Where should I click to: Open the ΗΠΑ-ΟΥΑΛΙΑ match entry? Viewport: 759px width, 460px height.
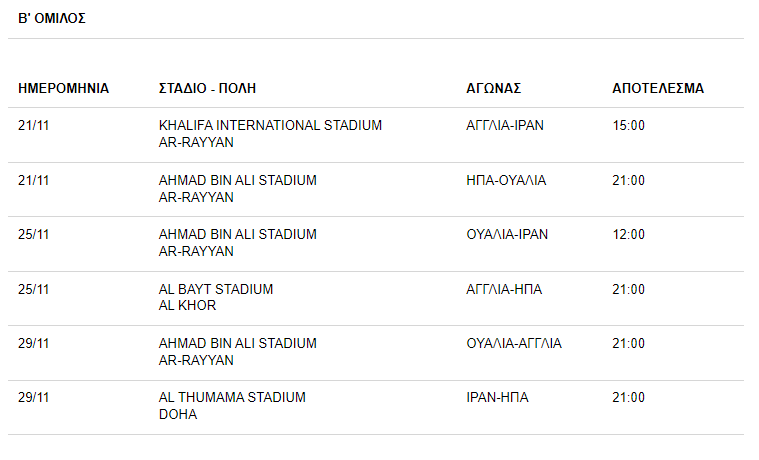click(506, 180)
